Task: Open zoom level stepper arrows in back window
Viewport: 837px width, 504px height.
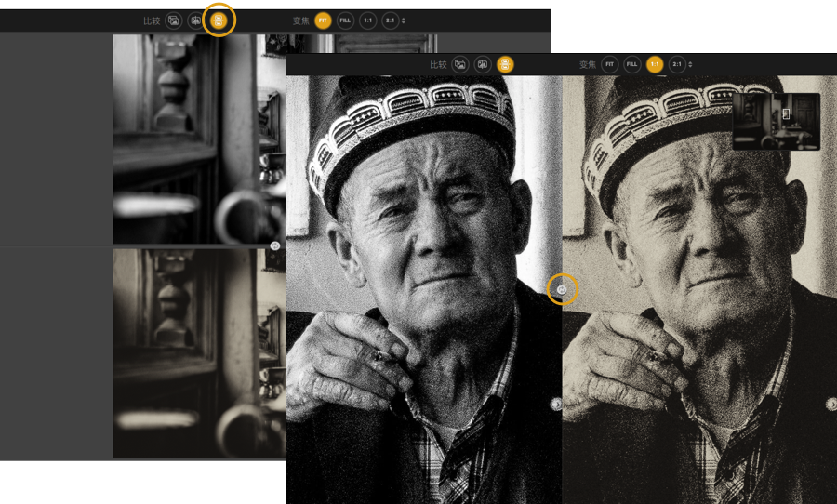Action: (404, 20)
